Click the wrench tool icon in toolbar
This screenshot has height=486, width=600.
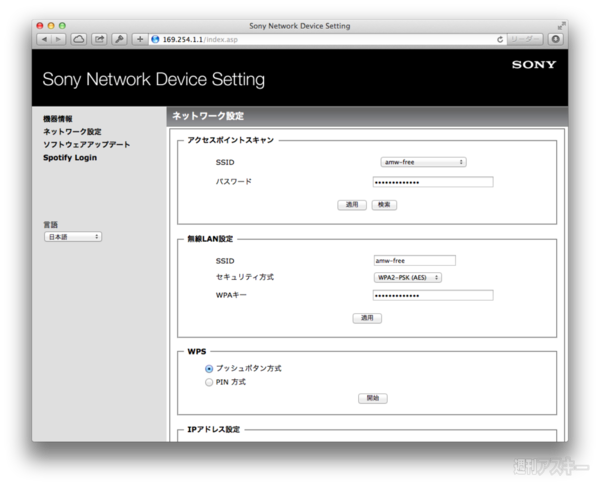(120, 39)
